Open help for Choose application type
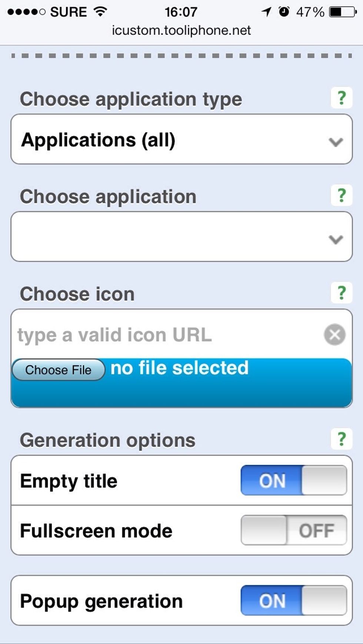The height and width of the screenshot is (644, 363). [x=341, y=98]
